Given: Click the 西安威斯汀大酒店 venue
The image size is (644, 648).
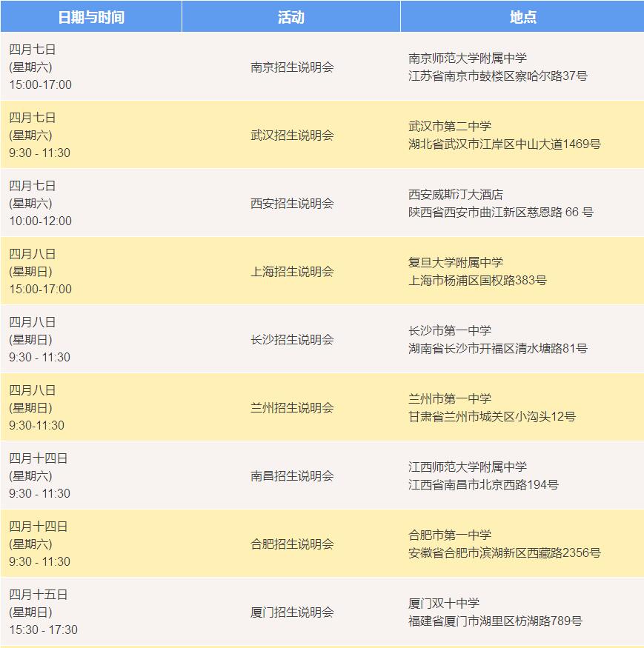Looking at the screenshot, I should [456, 195].
